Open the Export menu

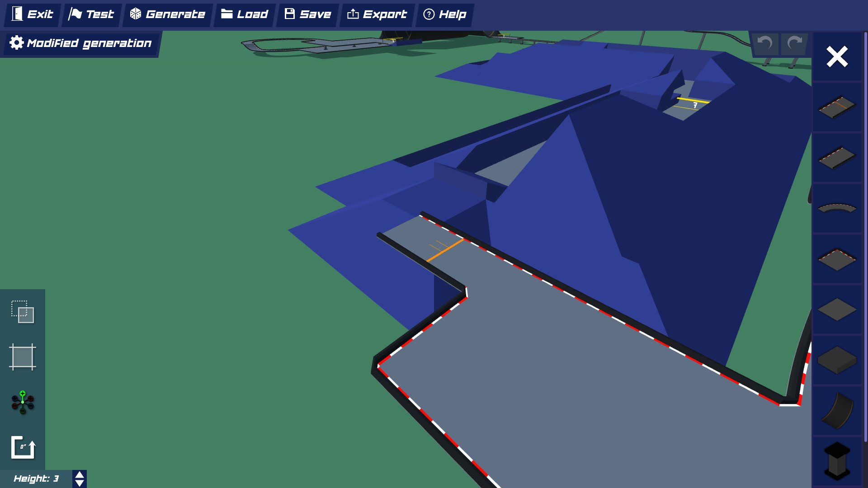[377, 14]
